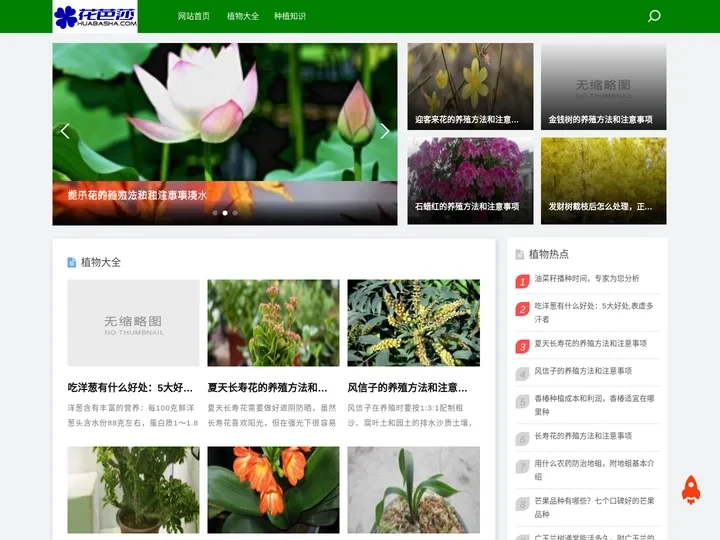Viewport: 720px width, 540px height.
Task: Open article title 风信子的养殖方法和注意...
Action: (407, 388)
